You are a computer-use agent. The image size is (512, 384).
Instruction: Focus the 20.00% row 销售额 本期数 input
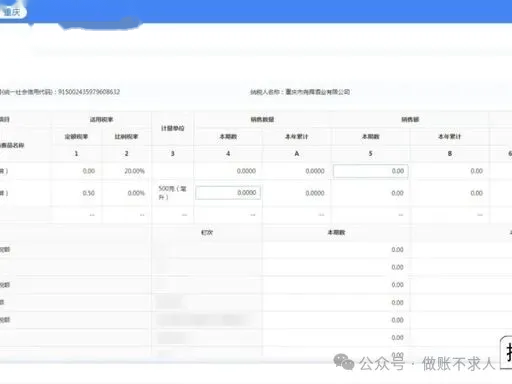370,171
